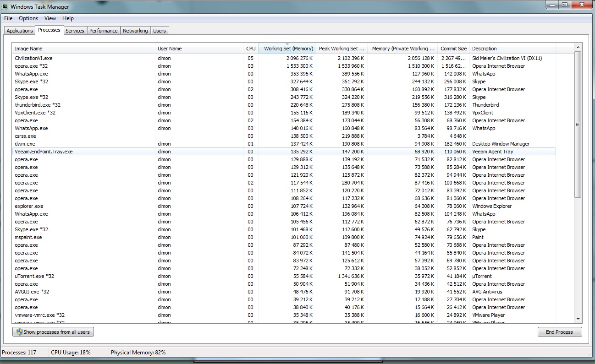This screenshot has width=595, height=364.
Task: Click the VpxClient description cell
Action: (483, 113)
